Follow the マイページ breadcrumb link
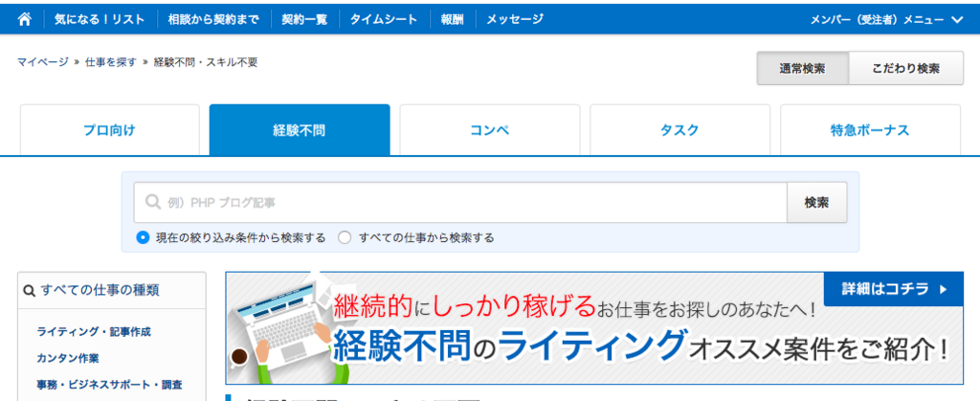Viewport: 980px width, 401px height. 42,62
